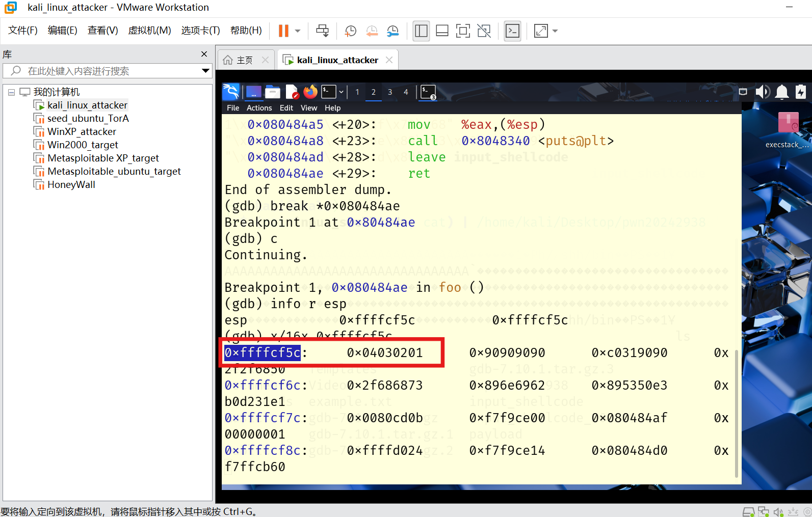
Task: Open the terminal File menu
Action: tap(233, 108)
